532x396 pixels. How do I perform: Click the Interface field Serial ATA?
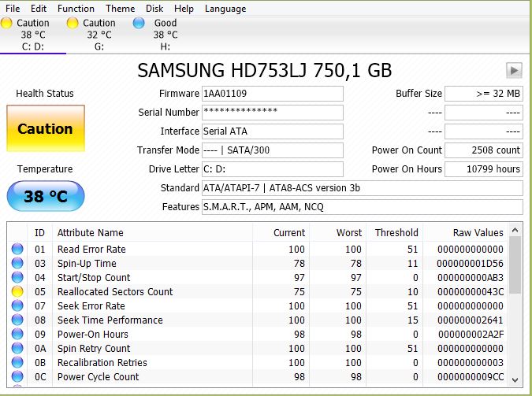tap(273, 131)
